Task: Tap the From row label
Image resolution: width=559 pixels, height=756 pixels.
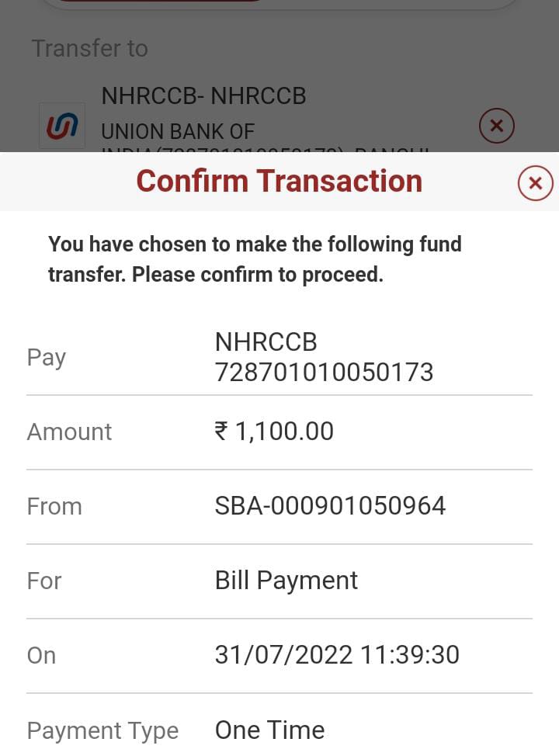Action: click(x=54, y=506)
